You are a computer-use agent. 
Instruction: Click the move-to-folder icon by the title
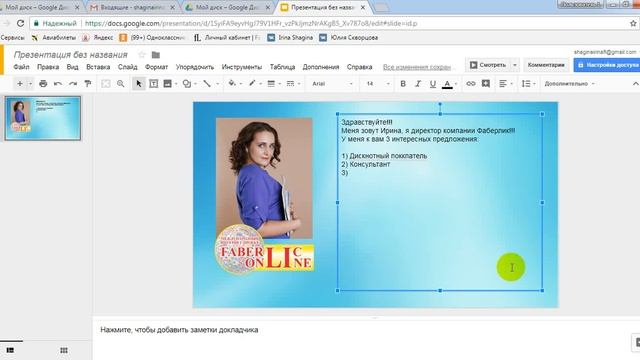(x=156, y=55)
